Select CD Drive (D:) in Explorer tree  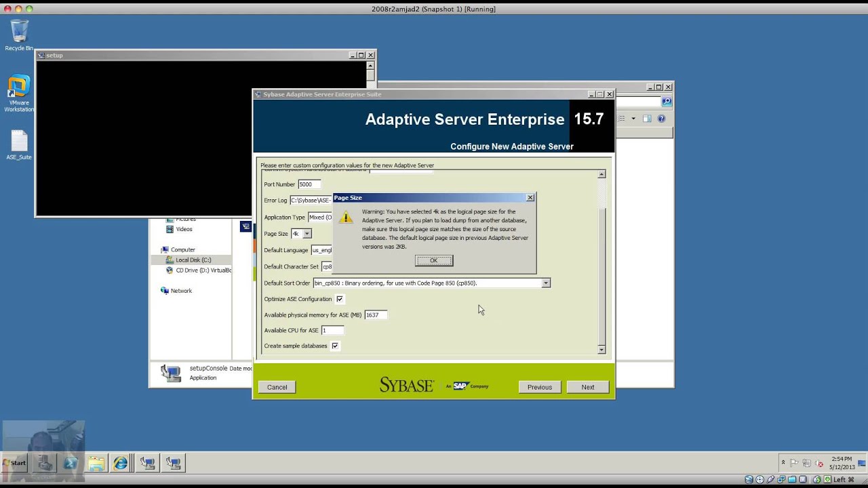pyautogui.click(x=198, y=270)
